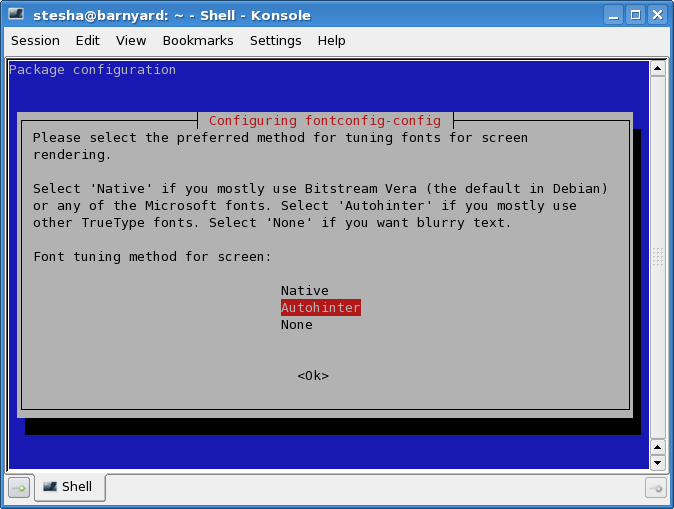Switch to the Shell session tab

click(70, 487)
